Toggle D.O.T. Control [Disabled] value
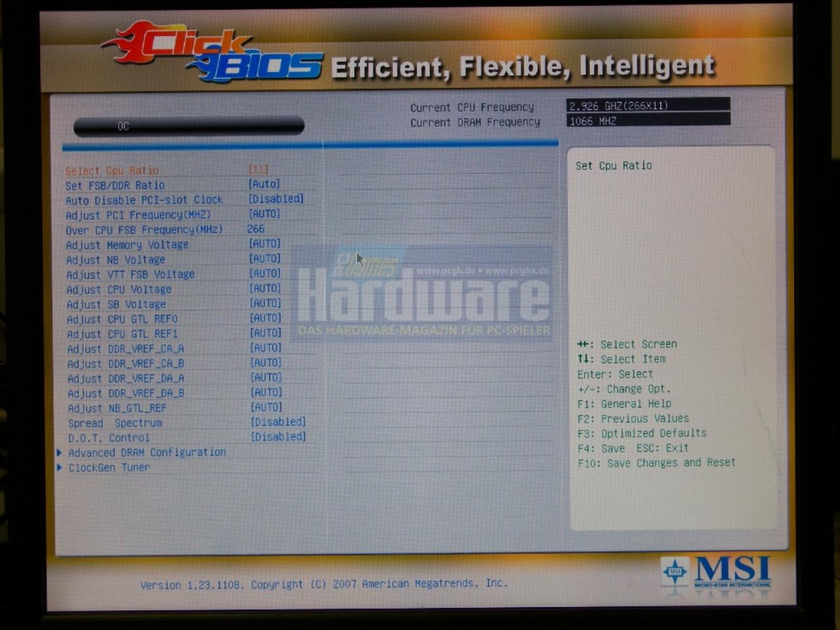The height and width of the screenshot is (630, 840). (279, 437)
